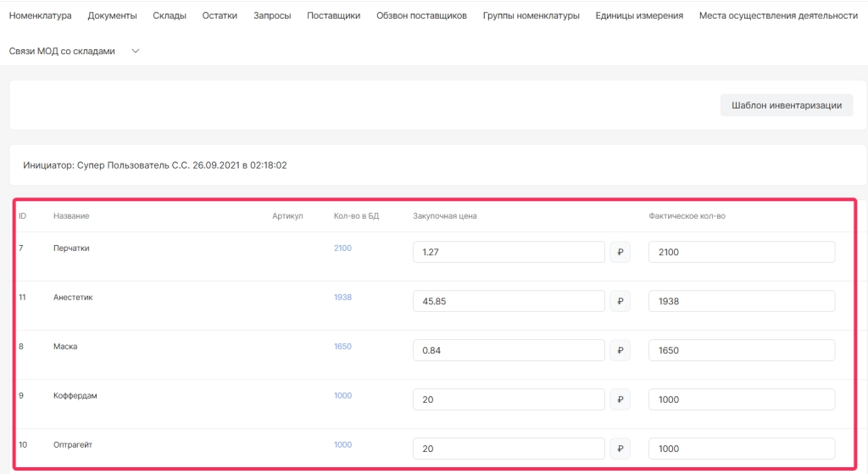Viewport: 868px width, 474px height.
Task: Select the purchase price input for Маска
Action: click(x=509, y=350)
